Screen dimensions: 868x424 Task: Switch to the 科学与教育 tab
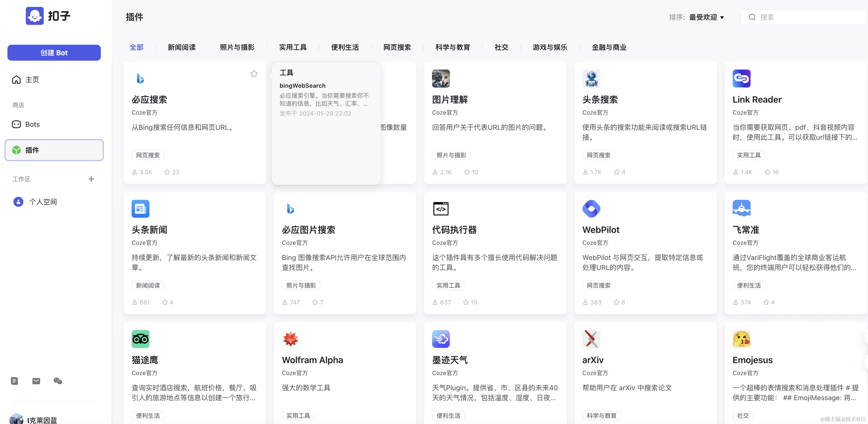click(x=453, y=47)
